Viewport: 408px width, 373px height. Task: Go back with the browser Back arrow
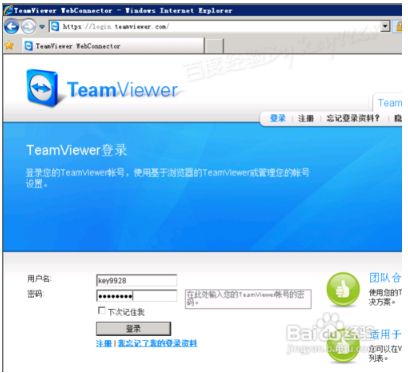[x=12, y=27]
